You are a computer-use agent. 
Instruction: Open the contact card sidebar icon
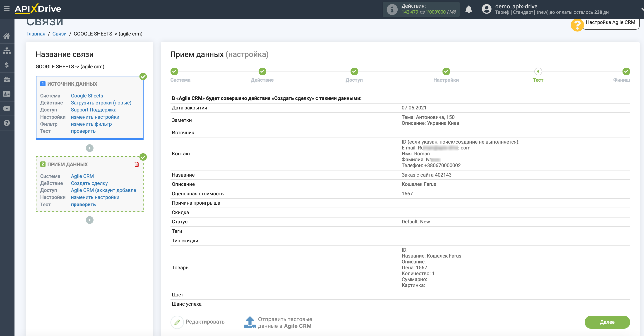pyautogui.click(x=7, y=94)
